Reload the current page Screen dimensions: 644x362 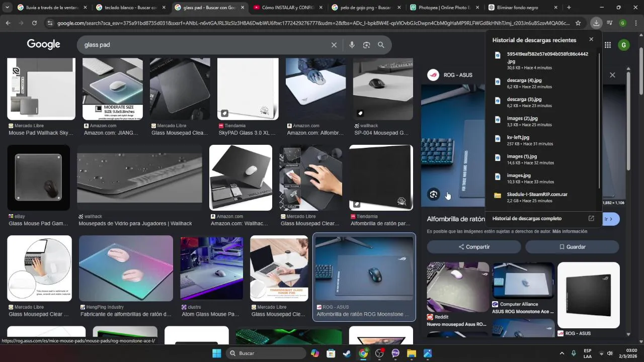[34, 23]
